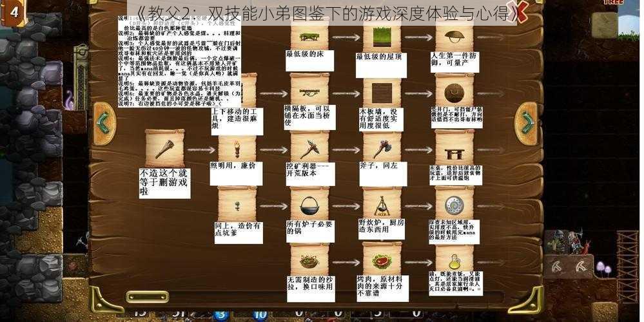The width and height of the screenshot is (644, 322).
Task: Select the horizontal plank bridge recipe scroll
Action: pyautogui.click(x=309, y=91)
